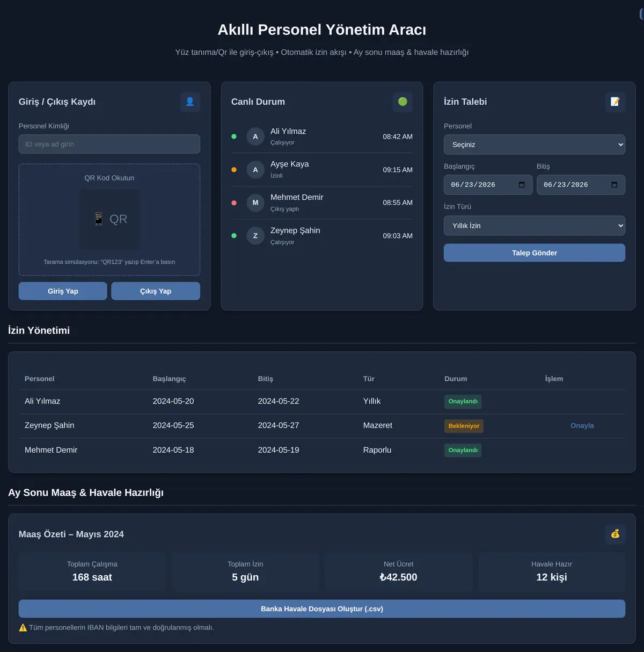This screenshot has width=644, height=652.
Task: Click Onaylandı badge in Mehmet Demir row
Action: point(463,450)
